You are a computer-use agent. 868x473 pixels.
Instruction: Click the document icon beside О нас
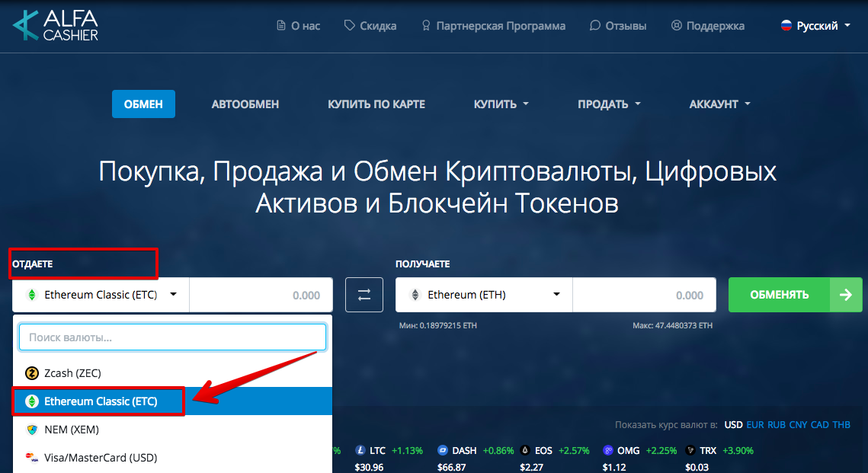[281, 25]
